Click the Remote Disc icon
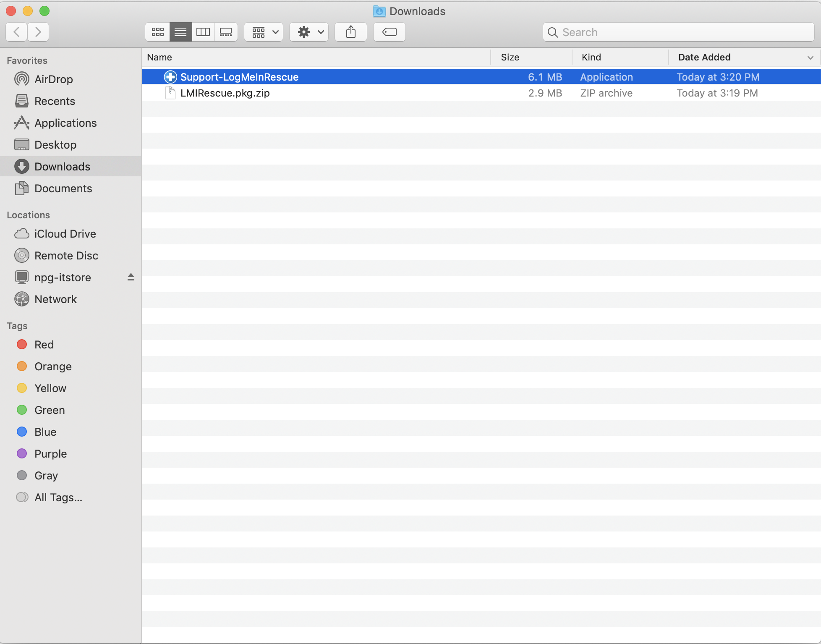The height and width of the screenshot is (644, 821). 22,255
